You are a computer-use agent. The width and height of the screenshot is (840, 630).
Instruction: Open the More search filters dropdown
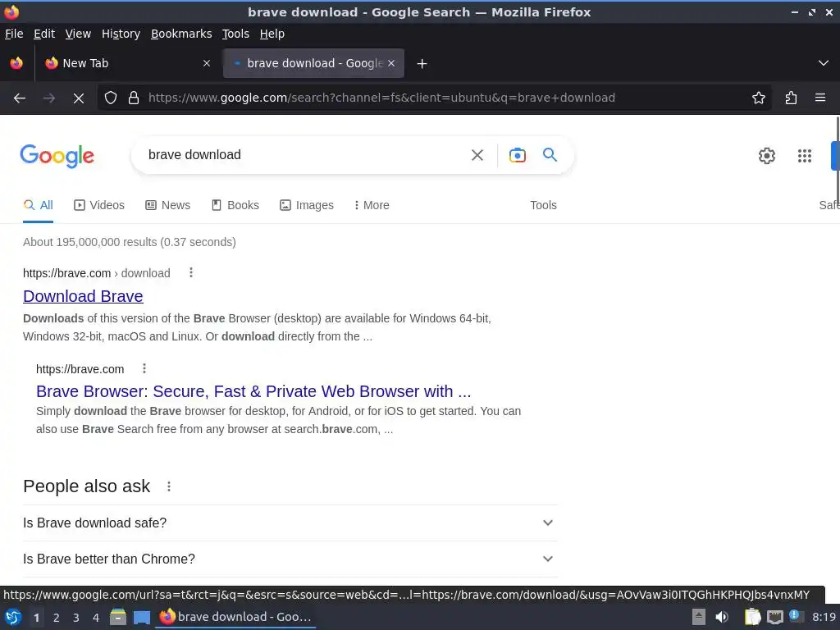click(x=372, y=205)
